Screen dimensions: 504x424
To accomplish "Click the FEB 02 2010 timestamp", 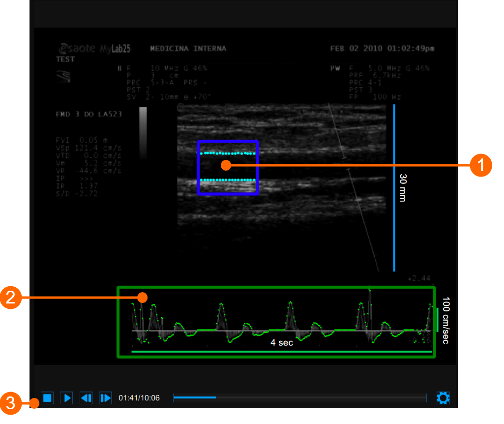I will [382, 48].
